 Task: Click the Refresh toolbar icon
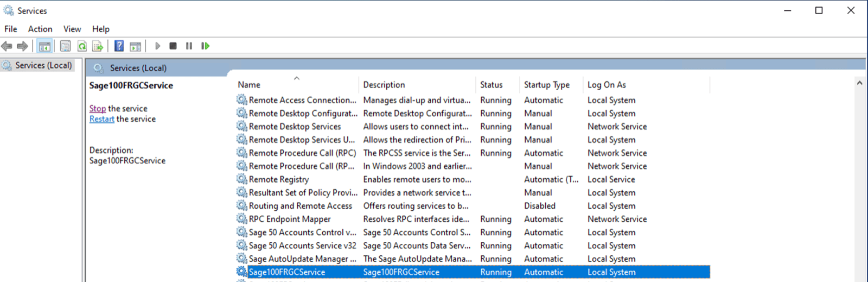(x=82, y=46)
